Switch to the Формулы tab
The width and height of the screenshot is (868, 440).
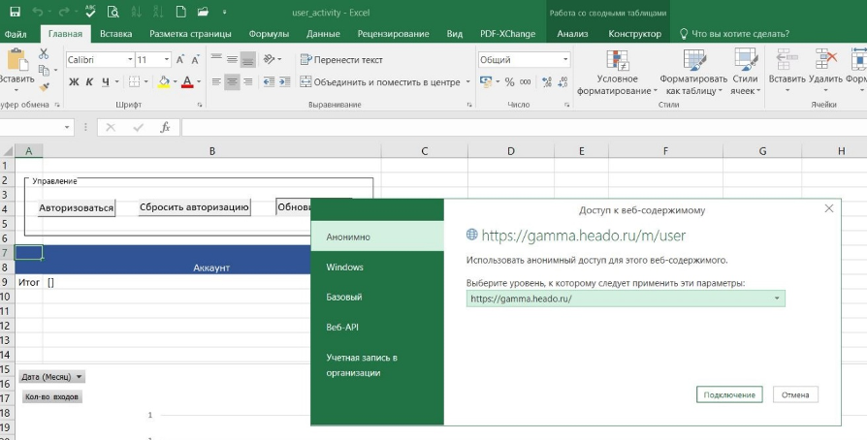(x=269, y=34)
